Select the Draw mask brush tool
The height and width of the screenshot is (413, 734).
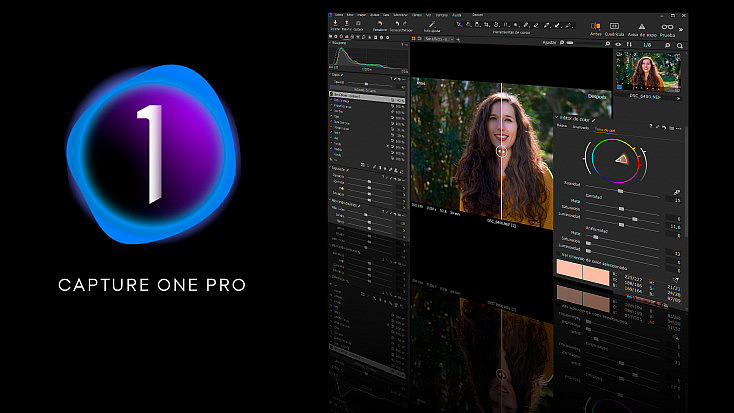point(526,25)
